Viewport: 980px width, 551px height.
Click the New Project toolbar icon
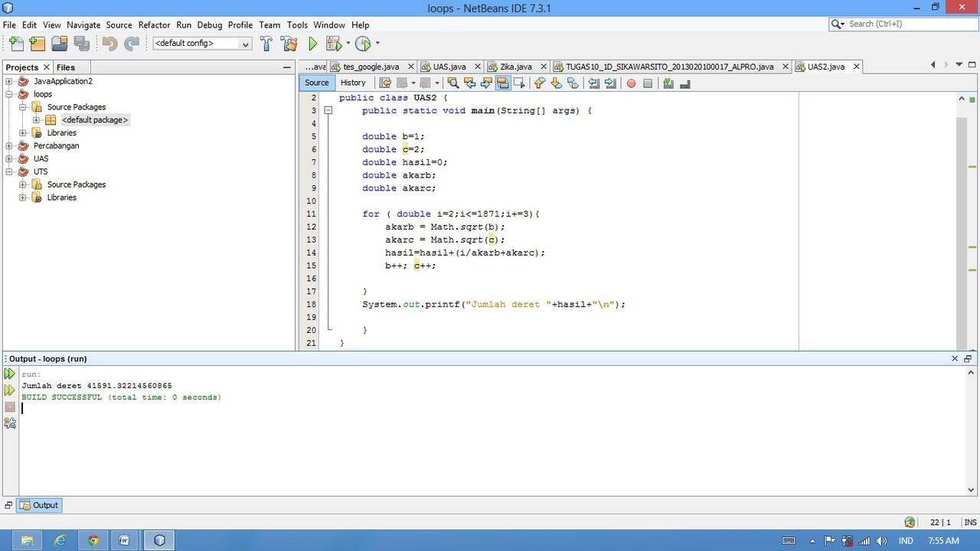click(x=38, y=44)
